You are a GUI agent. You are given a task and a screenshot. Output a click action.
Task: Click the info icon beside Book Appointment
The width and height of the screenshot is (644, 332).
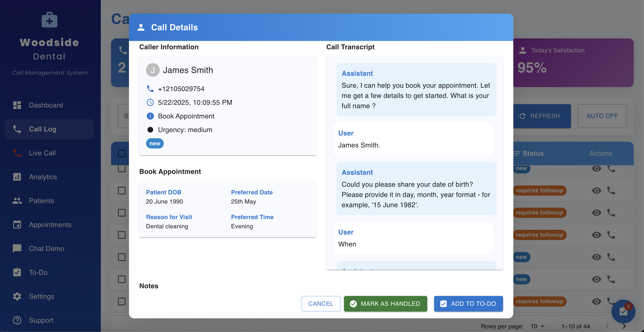(150, 116)
